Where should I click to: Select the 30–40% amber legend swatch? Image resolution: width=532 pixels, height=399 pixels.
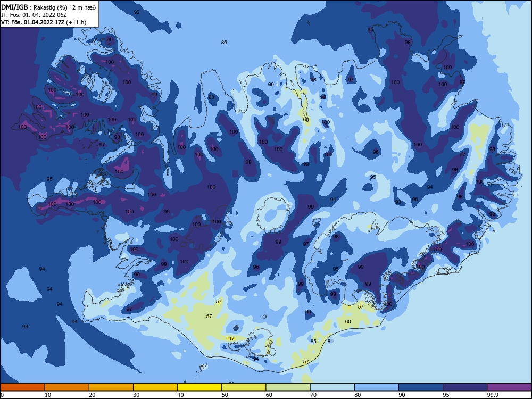coord(155,387)
